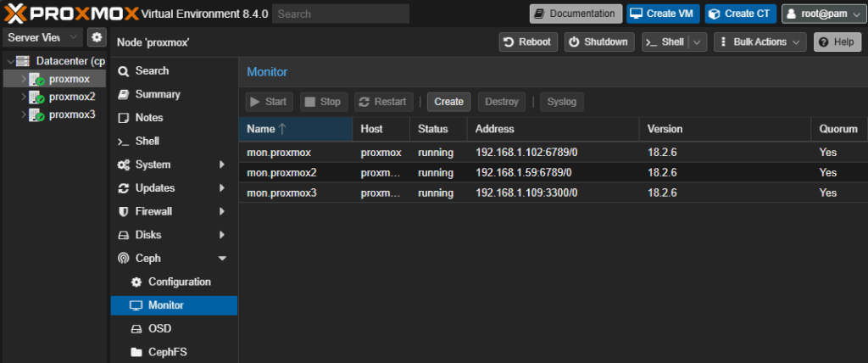Click the folder icon beside CephFS
The width and height of the screenshot is (868, 363).
point(136,353)
